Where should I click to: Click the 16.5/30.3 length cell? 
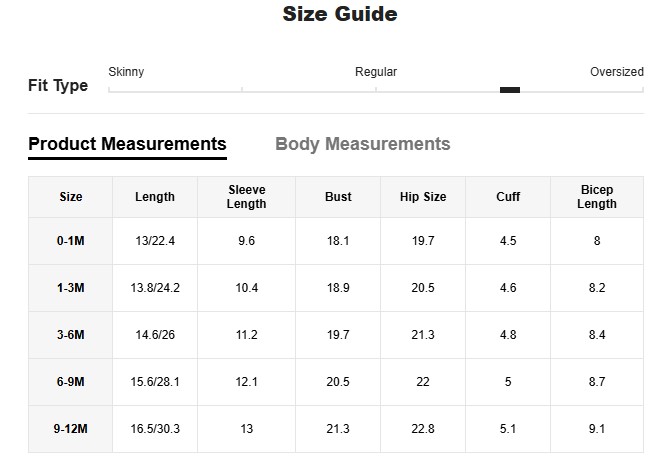(x=155, y=429)
